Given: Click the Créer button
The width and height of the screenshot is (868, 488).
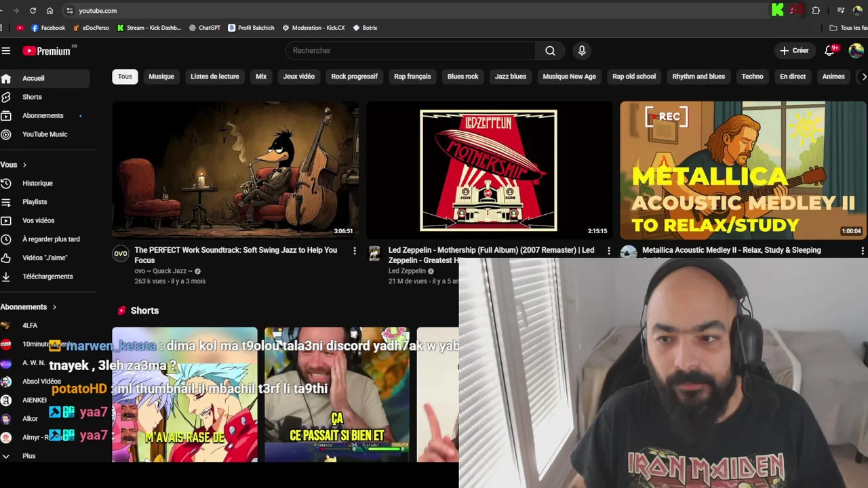Looking at the screenshot, I should (794, 51).
